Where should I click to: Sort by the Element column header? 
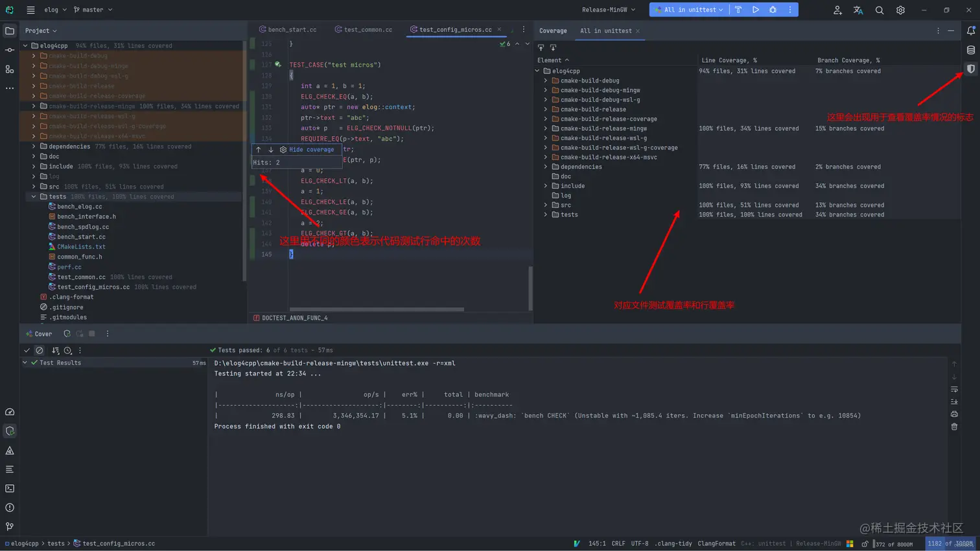553,60
